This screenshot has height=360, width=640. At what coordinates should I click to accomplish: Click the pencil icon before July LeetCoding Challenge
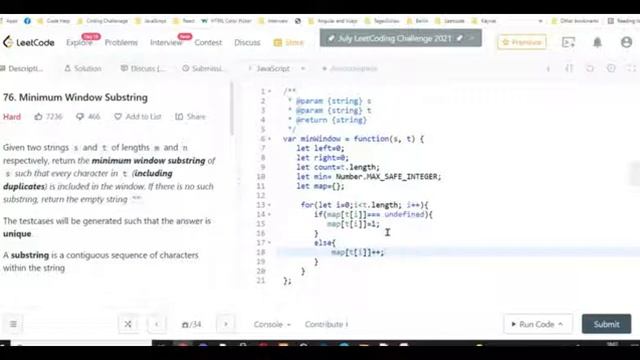coord(331,38)
